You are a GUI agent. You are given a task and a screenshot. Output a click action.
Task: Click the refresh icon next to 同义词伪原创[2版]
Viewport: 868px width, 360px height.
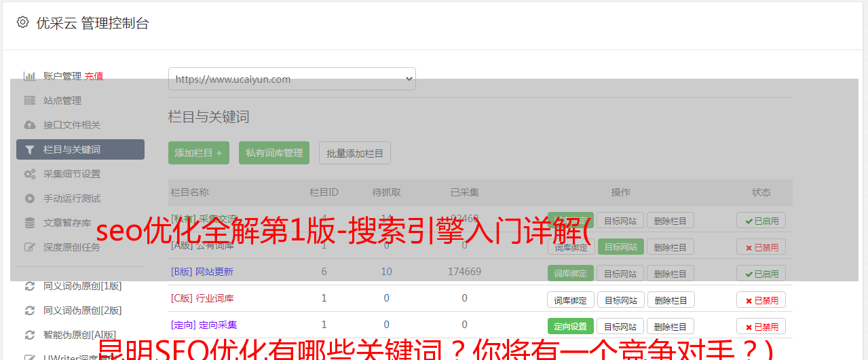(29, 310)
